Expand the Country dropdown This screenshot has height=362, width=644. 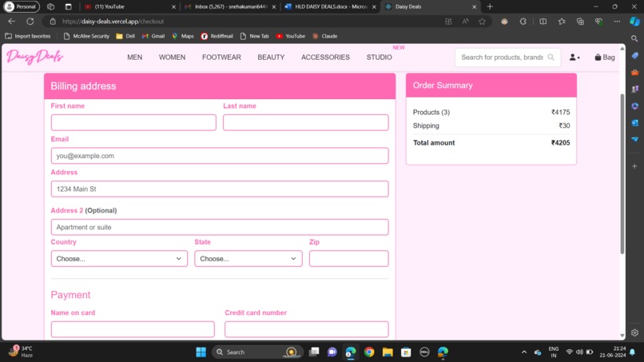[119, 258]
